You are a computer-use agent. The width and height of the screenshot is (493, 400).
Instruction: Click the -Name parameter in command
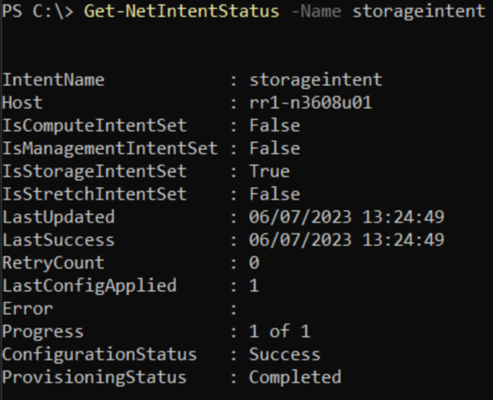316,11
